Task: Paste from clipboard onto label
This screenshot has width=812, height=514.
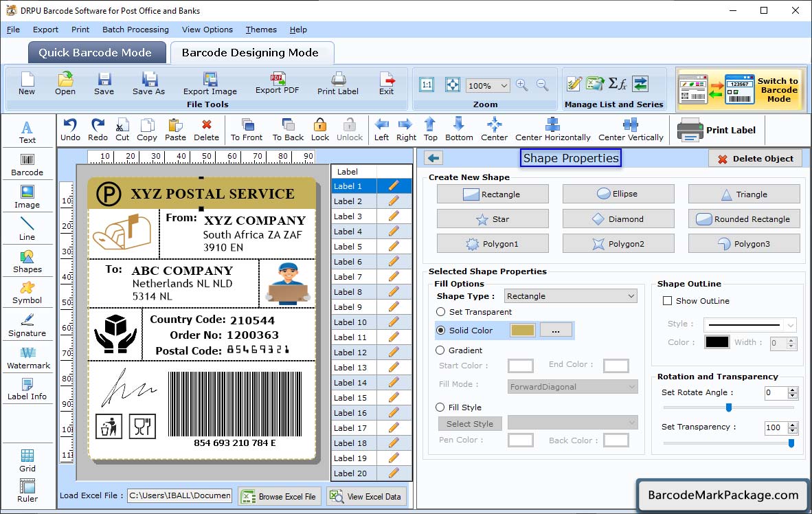Action: coord(176,130)
